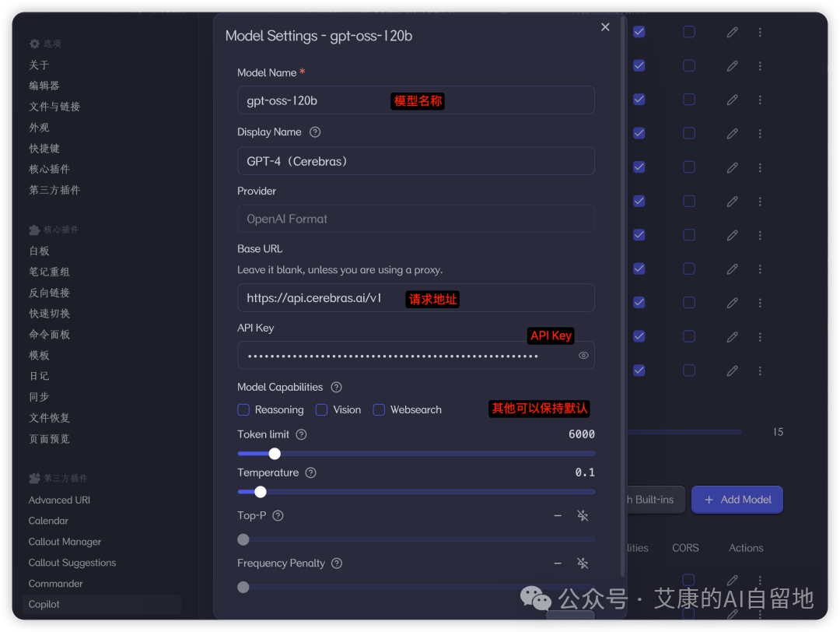Adjust the Token limit slider
Viewport: 840px width, 632px height.
click(415, 454)
